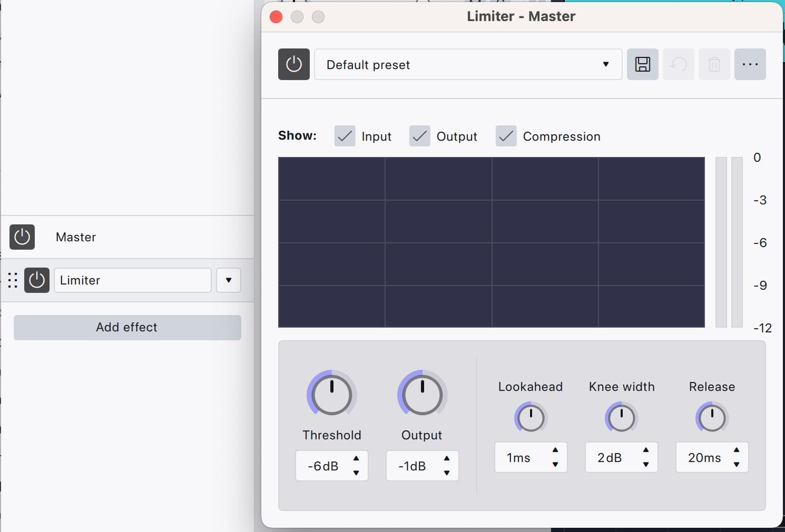The width and height of the screenshot is (785, 532).
Task: Click the undo preset changes icon
Action: click(679, 64)
